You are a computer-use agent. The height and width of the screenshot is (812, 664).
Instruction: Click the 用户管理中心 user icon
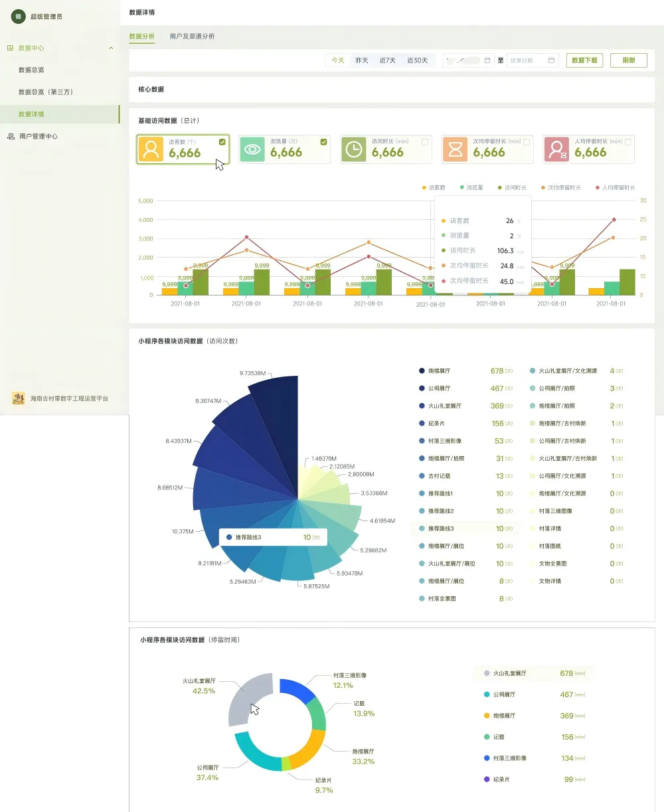tap(11, 136)
